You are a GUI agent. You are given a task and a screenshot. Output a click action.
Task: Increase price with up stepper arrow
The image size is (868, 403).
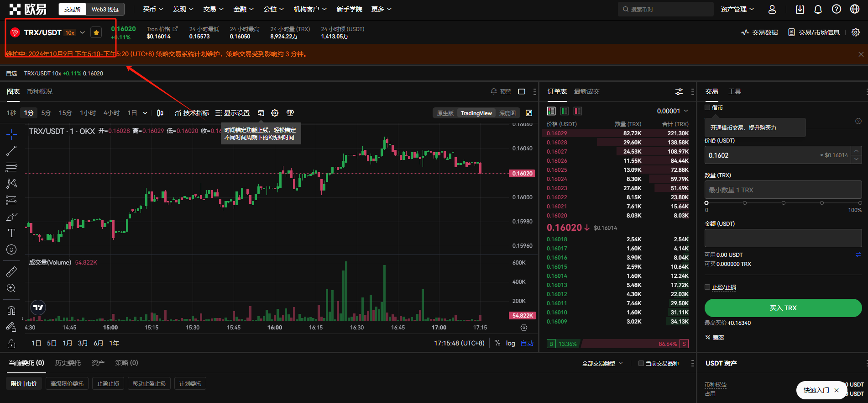click(x=857, y=151)
